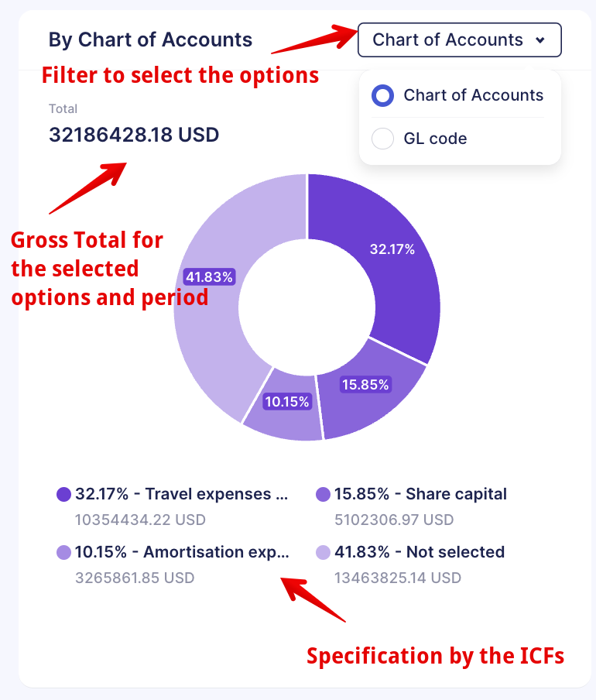Viewport: 596px width, 700px height.
Task: Open the Chart of Accounts dropdown
Action: click(x=459, y=39)
